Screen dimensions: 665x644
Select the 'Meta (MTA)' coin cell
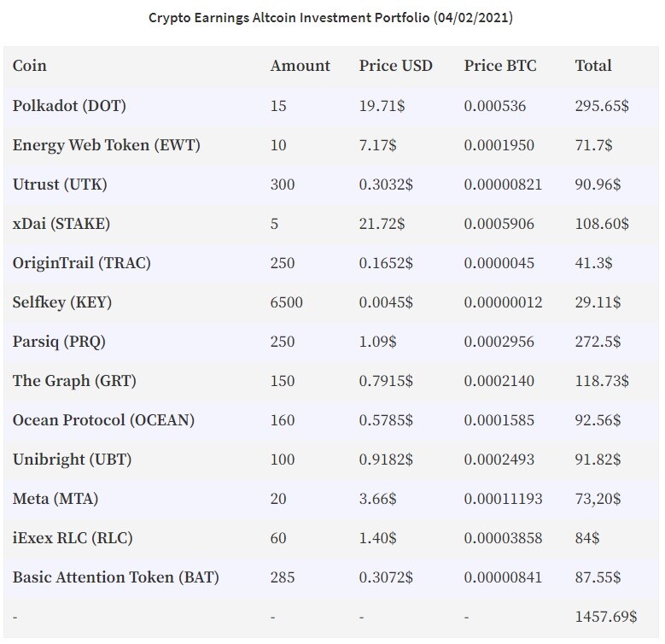coord(55,499)
